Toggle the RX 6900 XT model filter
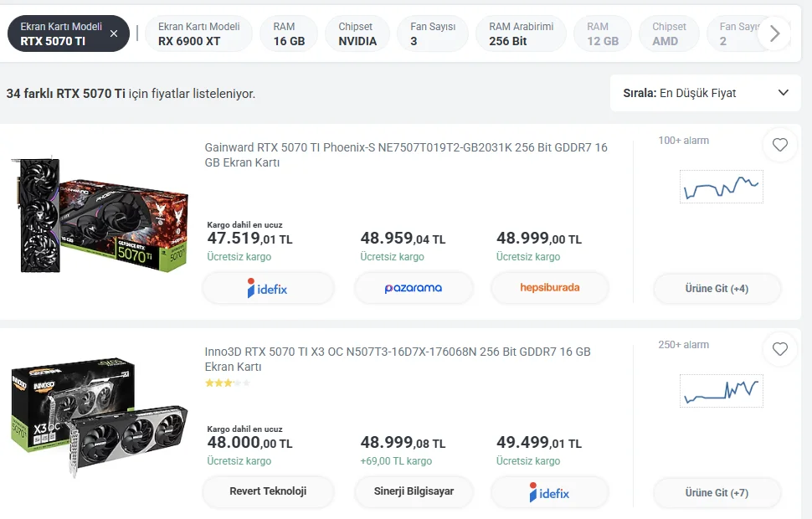 pos(198,33)
